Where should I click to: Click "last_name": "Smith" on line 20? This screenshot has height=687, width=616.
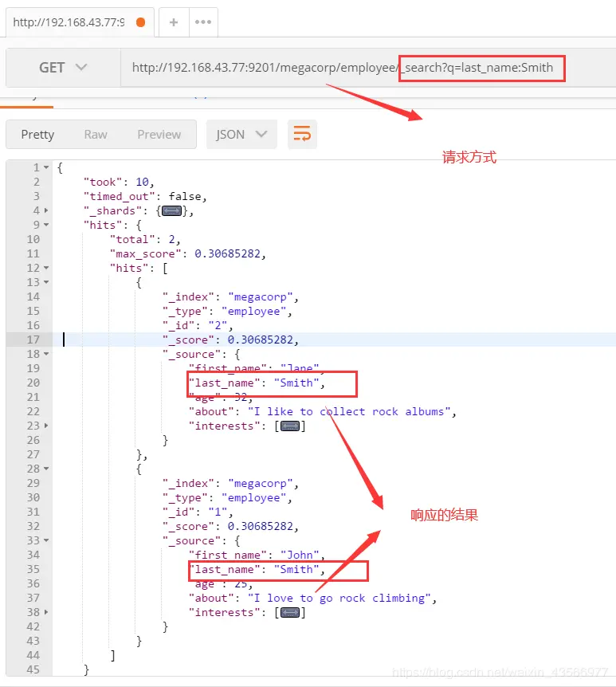257,383
